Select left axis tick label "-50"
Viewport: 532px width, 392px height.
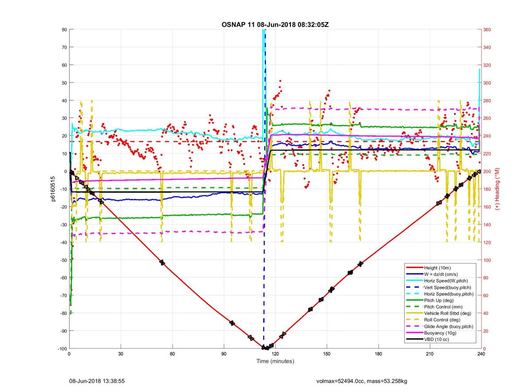coord(63,260)
